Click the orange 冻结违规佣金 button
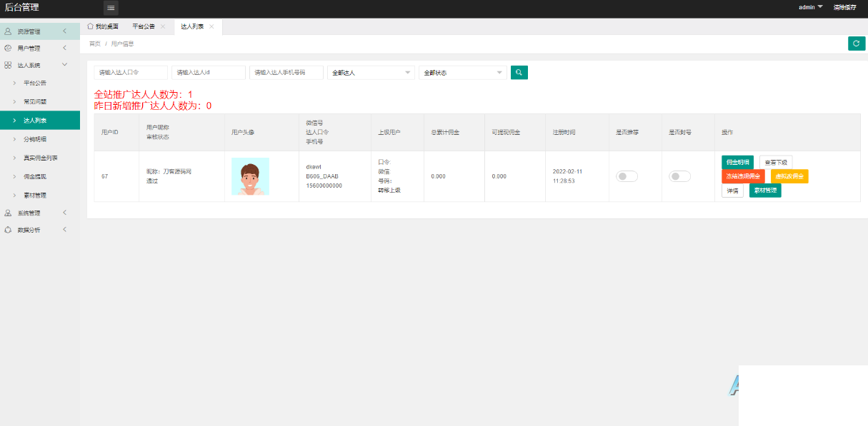The image size is (868, 426). (743, 176)
